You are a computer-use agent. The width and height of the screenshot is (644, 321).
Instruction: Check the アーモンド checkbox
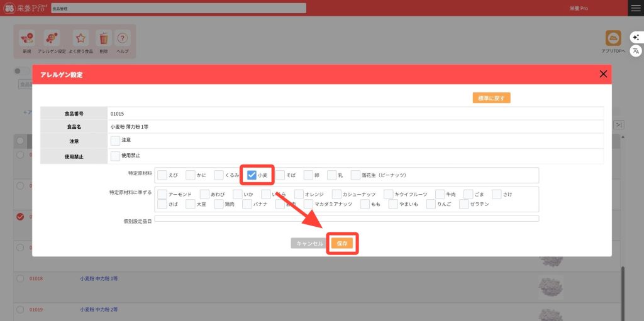tap(162, 194)
